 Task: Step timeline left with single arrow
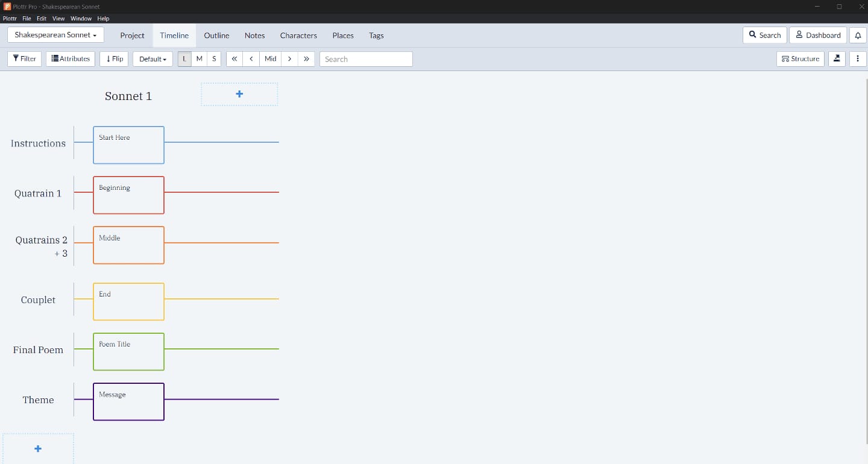[x=251, y=59]
